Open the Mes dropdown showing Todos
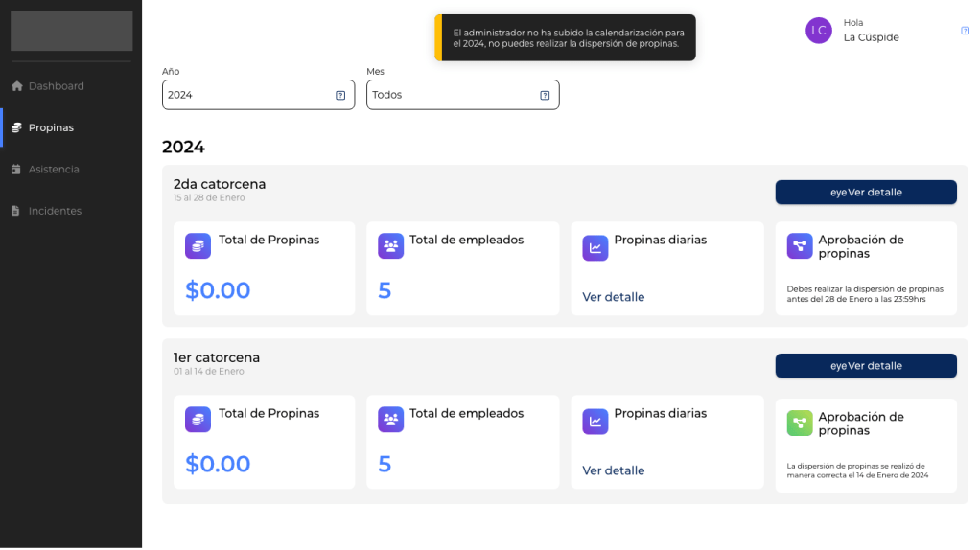Screen dimensions: 980x550 pos(462,95)
